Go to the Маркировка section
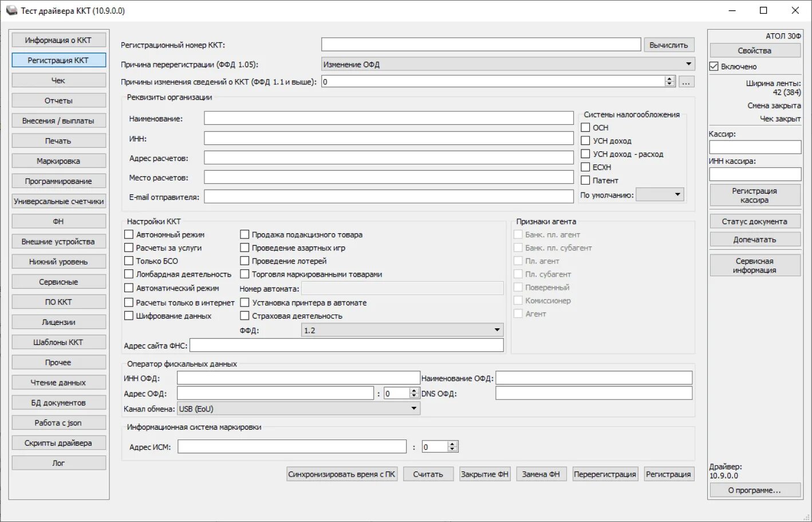Screen dimensions: 812x522 (x=58, y=161)
